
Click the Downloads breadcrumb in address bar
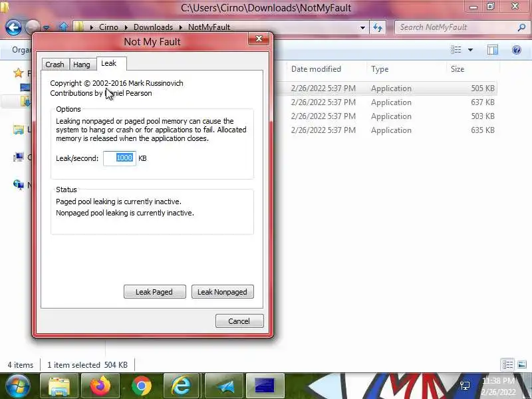(x=153, y=27)
